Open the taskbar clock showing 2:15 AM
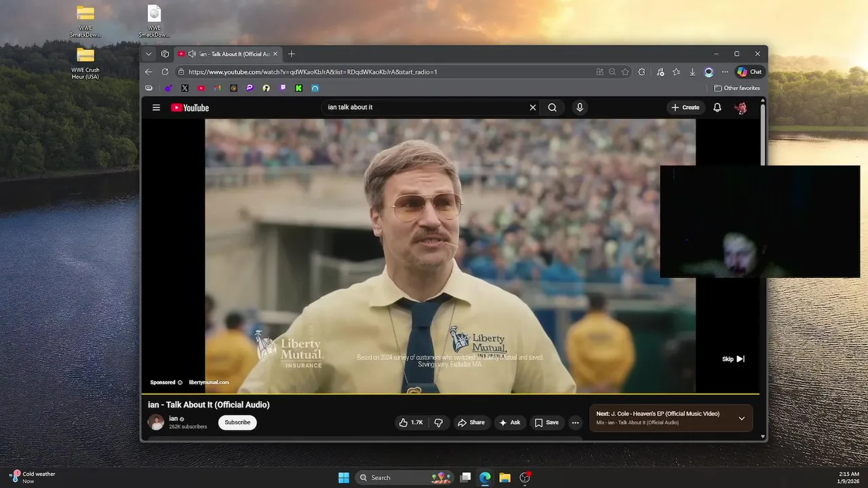Image resolution: width=868 pixels, height=488 pixels. [849, 478]
